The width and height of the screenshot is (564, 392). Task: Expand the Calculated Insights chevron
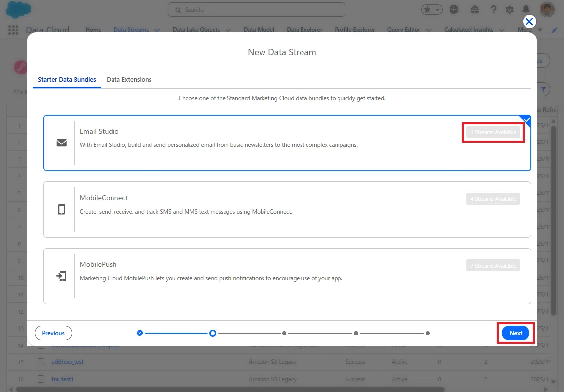point(502,30)
